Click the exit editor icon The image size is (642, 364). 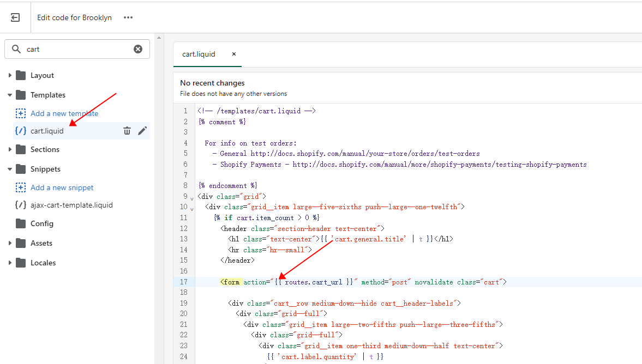tap(15, 17)
